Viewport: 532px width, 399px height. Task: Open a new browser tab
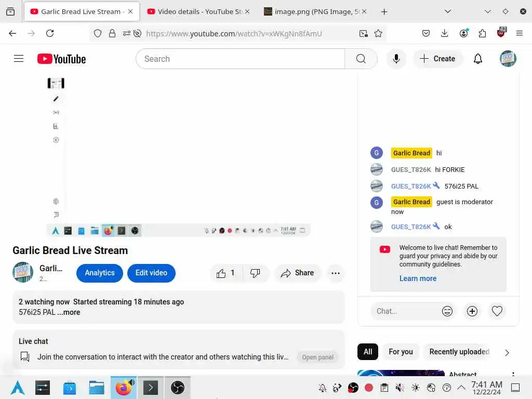click(384, 11)
